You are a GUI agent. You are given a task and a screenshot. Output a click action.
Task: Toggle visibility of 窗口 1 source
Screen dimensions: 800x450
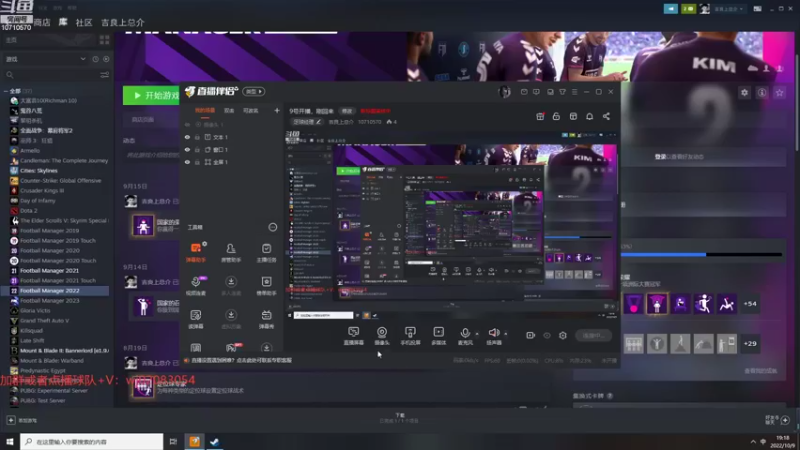[187, 149]
